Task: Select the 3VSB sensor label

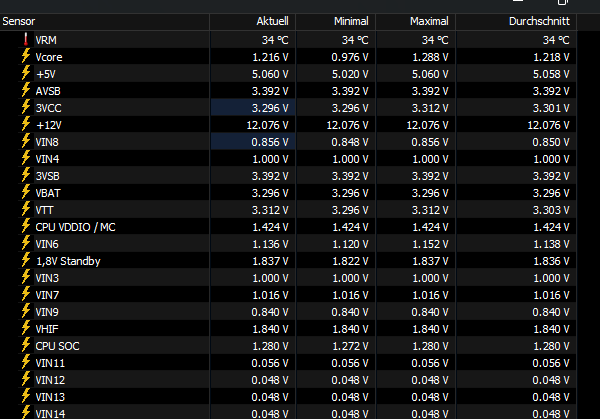Action: tap(47, 176)
